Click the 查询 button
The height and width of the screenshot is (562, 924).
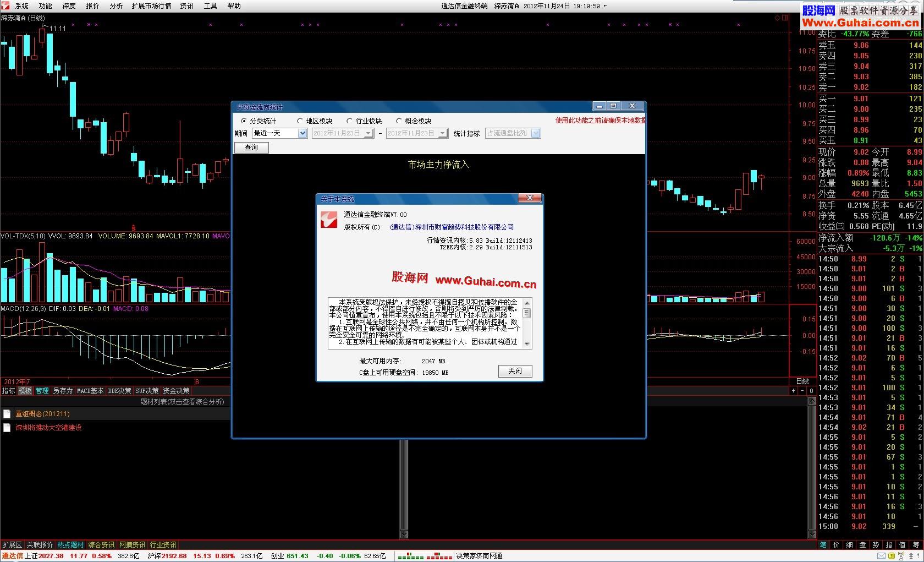(x=251, y=148)
